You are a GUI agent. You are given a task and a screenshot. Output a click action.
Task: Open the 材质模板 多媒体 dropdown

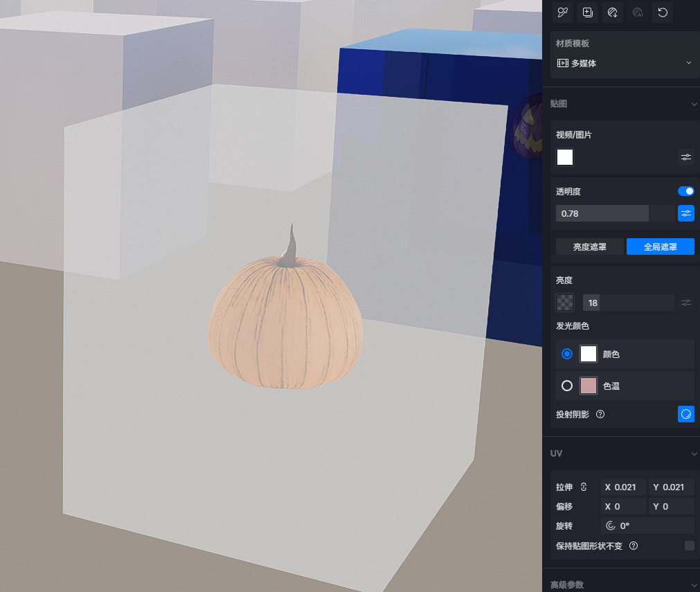pos(624,63)
